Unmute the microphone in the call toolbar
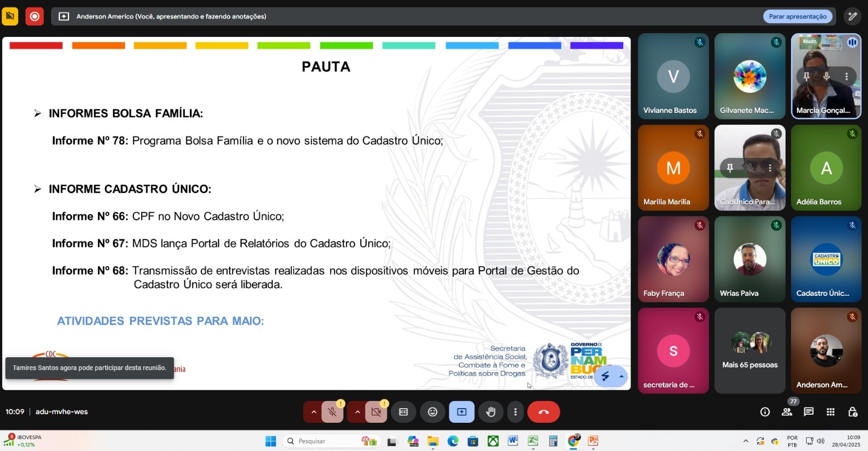Image resolution: width=868 pixels, height=451 pixels. click(333, 412)
